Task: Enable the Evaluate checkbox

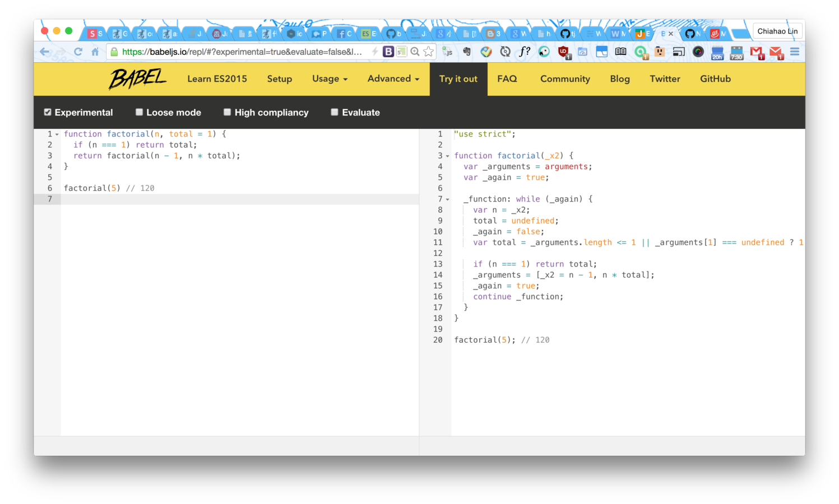Action: click(x=335, y=112)
